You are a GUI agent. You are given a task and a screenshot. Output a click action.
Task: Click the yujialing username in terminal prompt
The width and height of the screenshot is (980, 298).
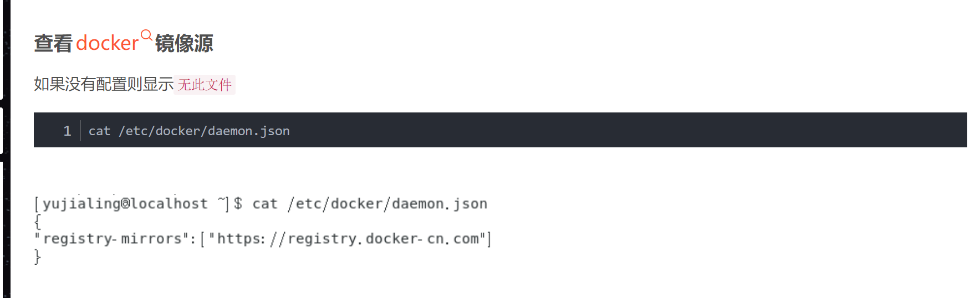click(x=81, y=204)
